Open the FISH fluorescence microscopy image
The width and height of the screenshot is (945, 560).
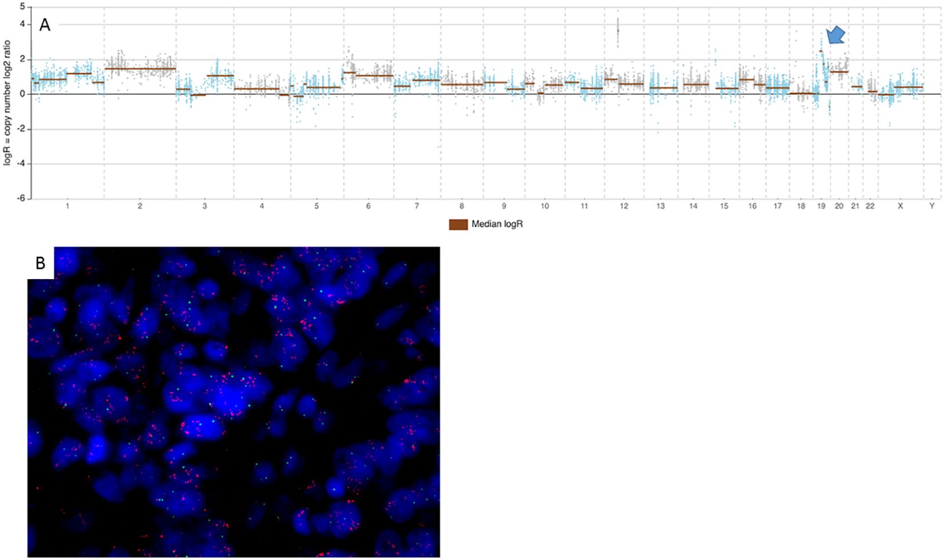[234, 402]
